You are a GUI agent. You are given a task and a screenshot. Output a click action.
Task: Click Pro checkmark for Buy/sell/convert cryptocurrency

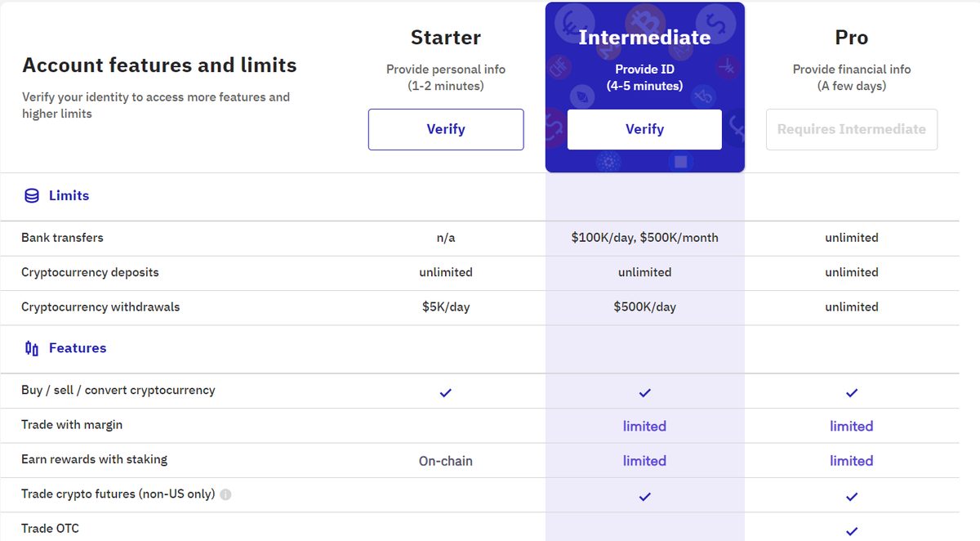(x=852, y=392)
